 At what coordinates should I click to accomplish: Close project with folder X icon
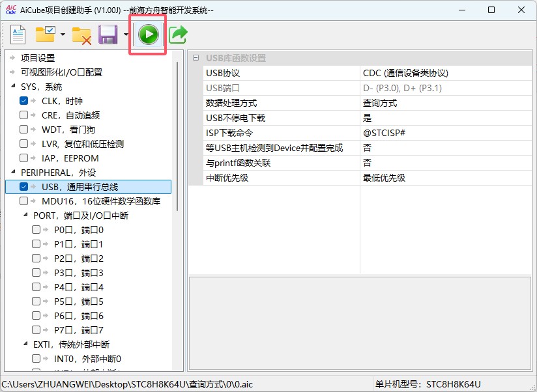[81, 35]
